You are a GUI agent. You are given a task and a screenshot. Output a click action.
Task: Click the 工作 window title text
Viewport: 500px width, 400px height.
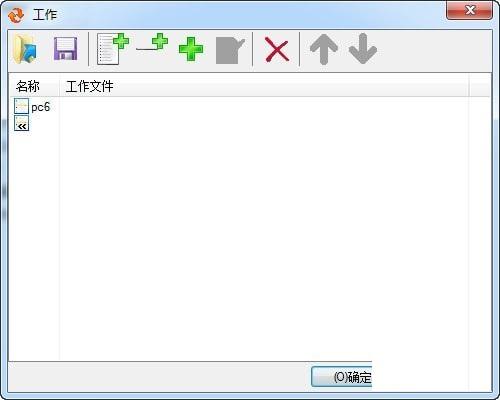pos(45,15)
